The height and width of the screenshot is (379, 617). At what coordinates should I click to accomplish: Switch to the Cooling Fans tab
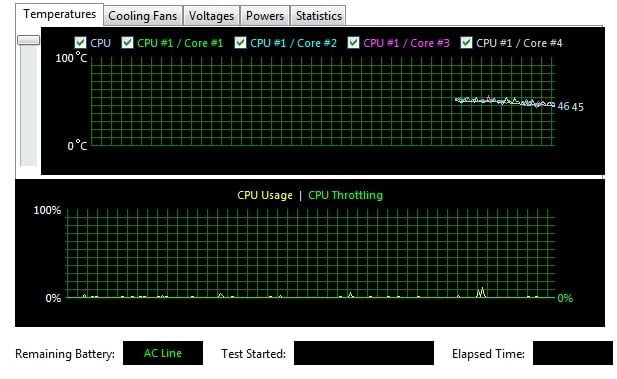pos(142,16)
